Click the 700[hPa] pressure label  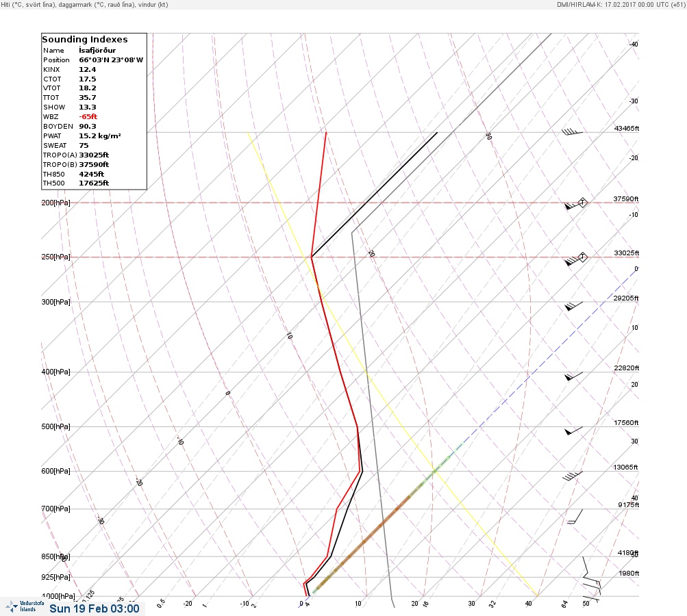pyautogui.click(x=55, y=509)
